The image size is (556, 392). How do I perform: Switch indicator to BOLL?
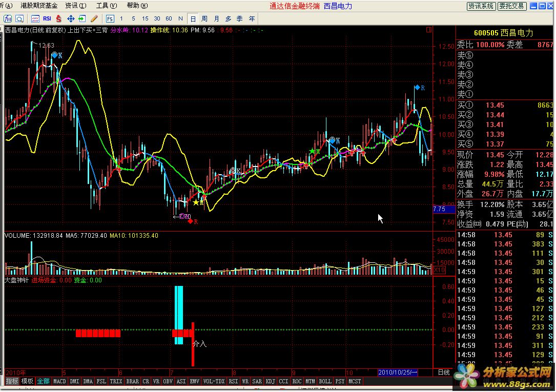[x=325, y=381]
